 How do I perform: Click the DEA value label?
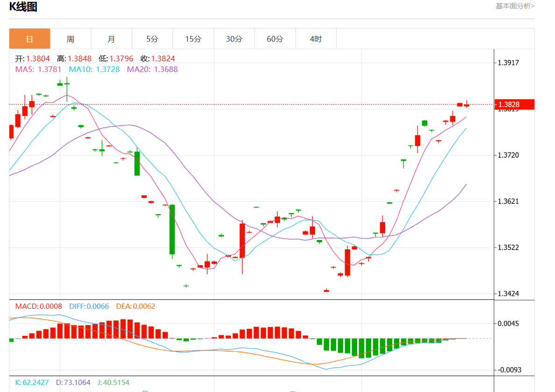point(135,306)
